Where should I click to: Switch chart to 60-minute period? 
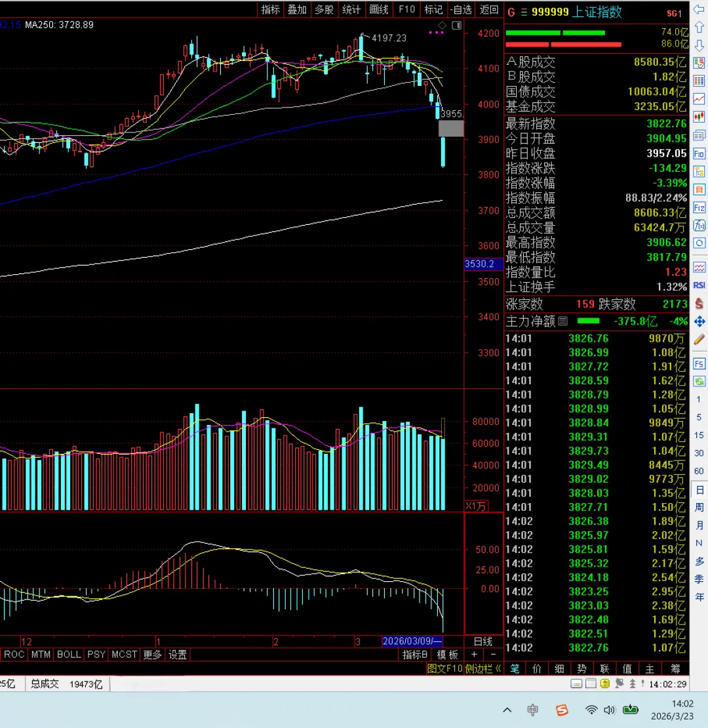[699, 471]
